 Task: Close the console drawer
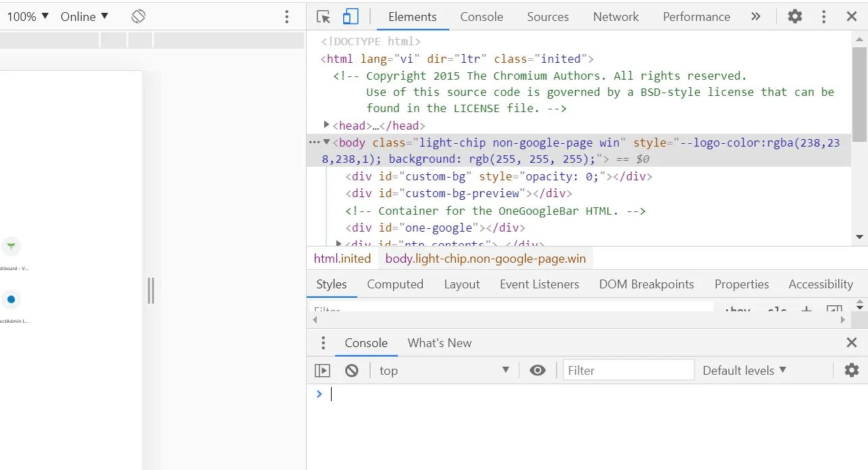pos(852,343)
